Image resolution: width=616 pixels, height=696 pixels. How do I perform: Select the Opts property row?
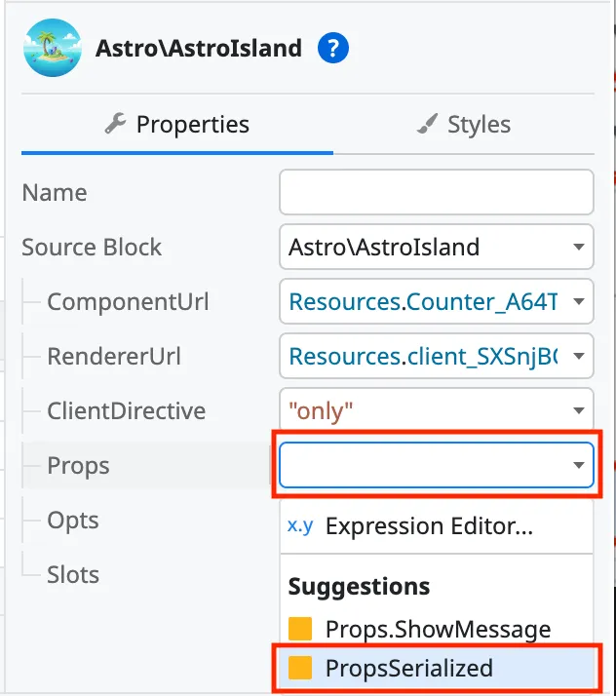[x=71, y=521]
